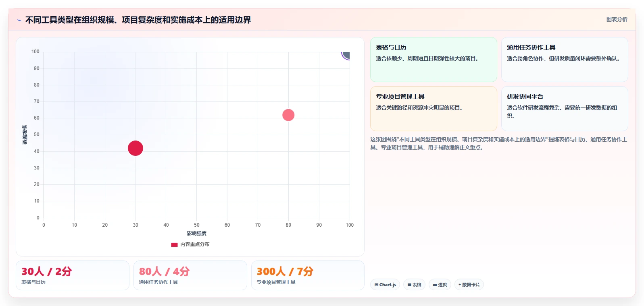
Task: Open the 表格与日历 info card
Action: click(434, 60)
